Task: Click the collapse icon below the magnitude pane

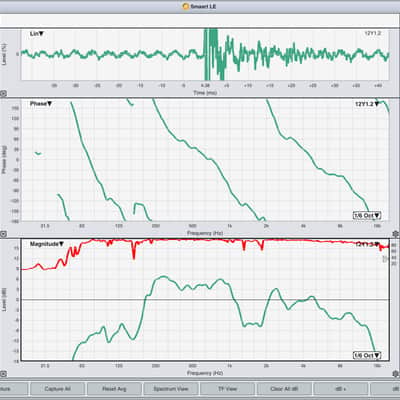Action: coord(3,374)
